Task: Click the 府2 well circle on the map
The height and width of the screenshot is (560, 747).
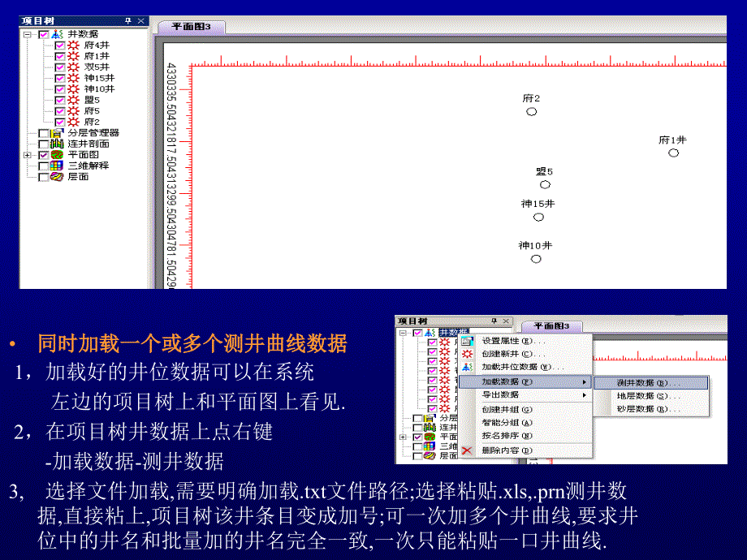Action: 532,111
